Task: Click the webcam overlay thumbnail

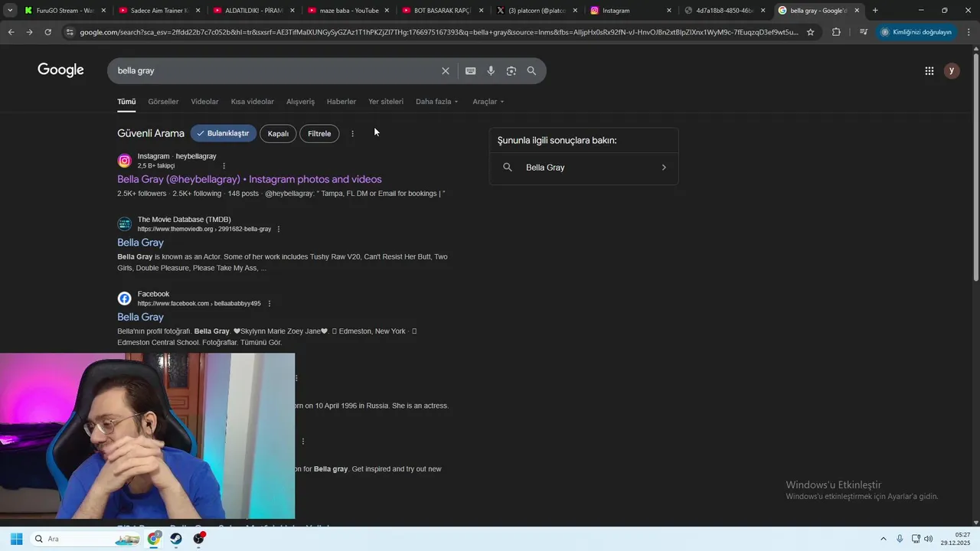Action: 147,436
